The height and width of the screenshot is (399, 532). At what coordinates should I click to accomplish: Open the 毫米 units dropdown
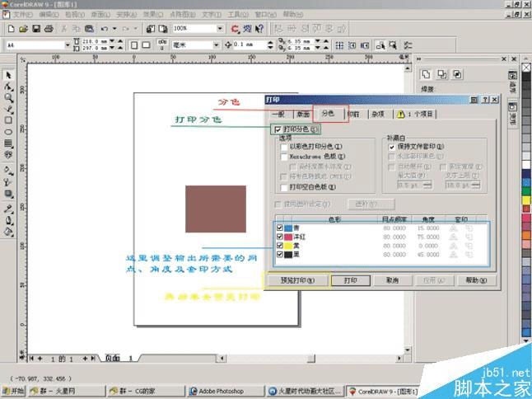coord(216,45)
